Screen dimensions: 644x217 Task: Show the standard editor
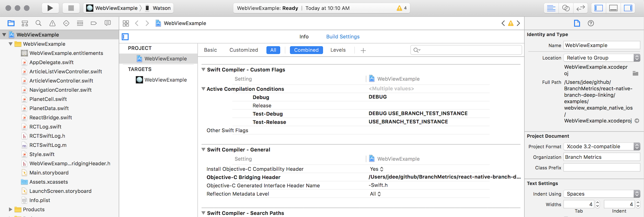coord(551,8)
